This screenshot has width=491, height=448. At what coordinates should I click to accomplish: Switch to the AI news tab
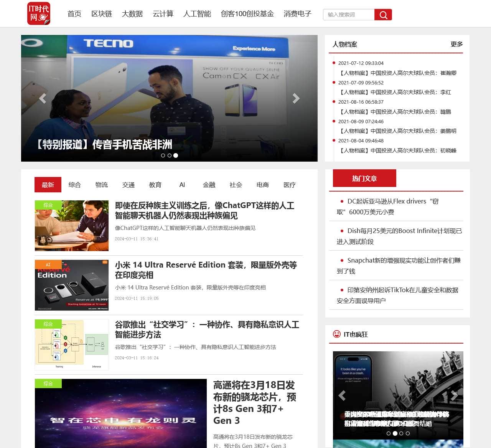click(x=182, y=185)
